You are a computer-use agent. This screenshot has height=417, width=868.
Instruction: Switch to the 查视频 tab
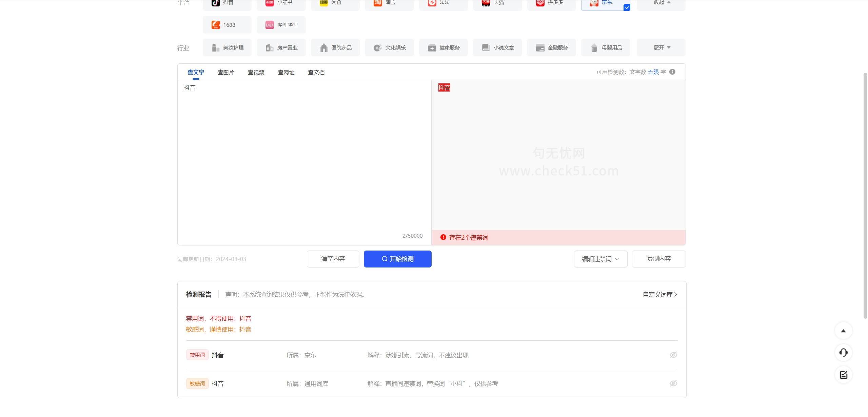256,72
